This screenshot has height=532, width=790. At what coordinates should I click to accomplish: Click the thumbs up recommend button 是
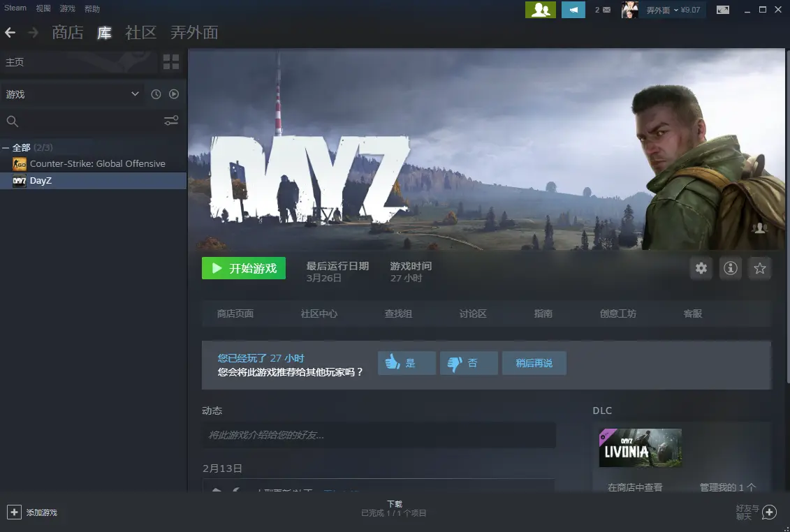click(x=407, y=363)
